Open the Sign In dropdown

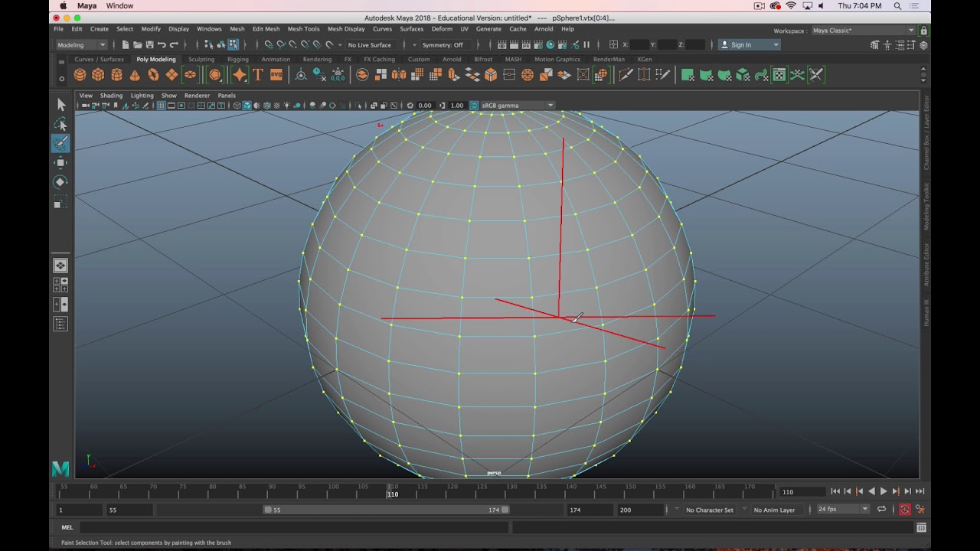point(750,44)
